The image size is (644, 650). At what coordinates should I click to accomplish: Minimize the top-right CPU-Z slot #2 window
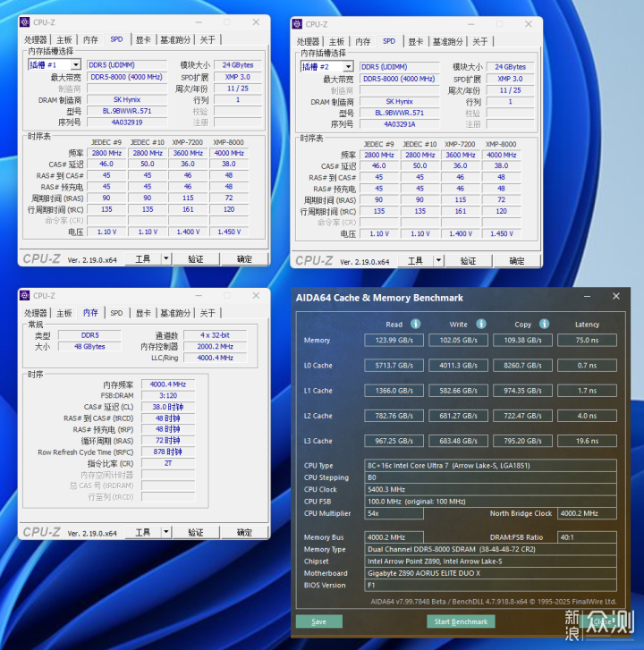coord(471,24)
